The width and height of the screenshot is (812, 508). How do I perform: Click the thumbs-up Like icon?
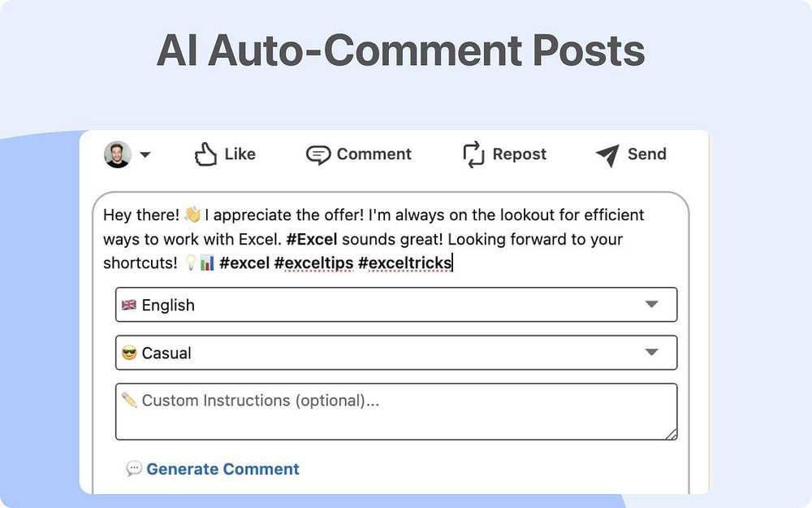coord(205,154)
